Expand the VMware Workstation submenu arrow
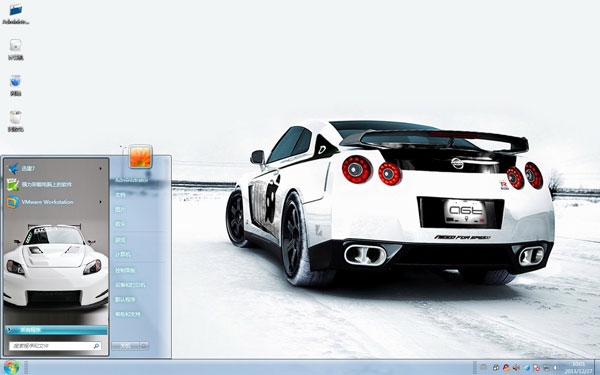The width and height of the screenshot is (600, 375). pos(101,202)
